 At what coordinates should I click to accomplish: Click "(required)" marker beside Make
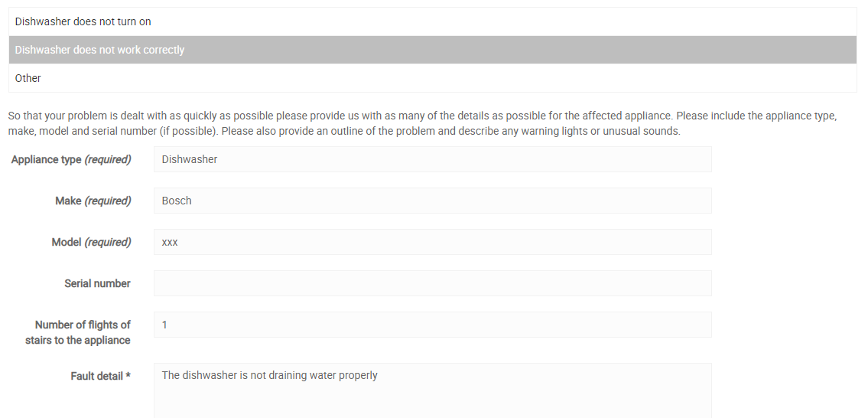click(108, 201)
